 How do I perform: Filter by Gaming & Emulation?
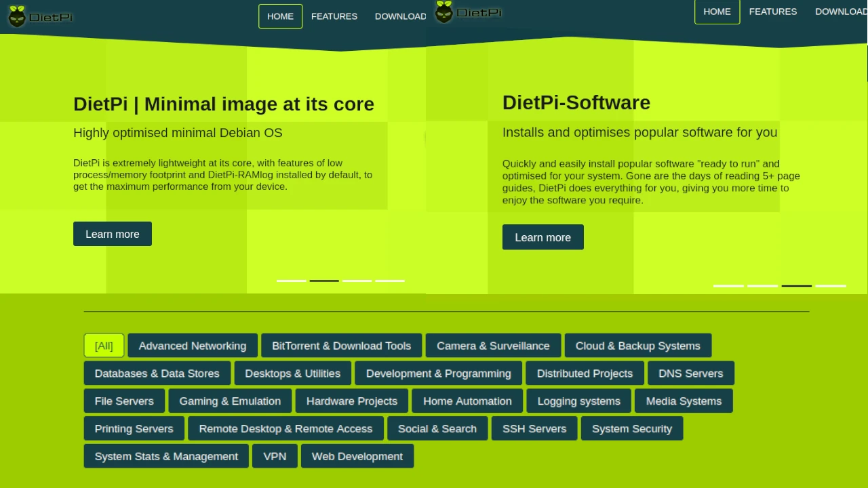click(230, 401)
